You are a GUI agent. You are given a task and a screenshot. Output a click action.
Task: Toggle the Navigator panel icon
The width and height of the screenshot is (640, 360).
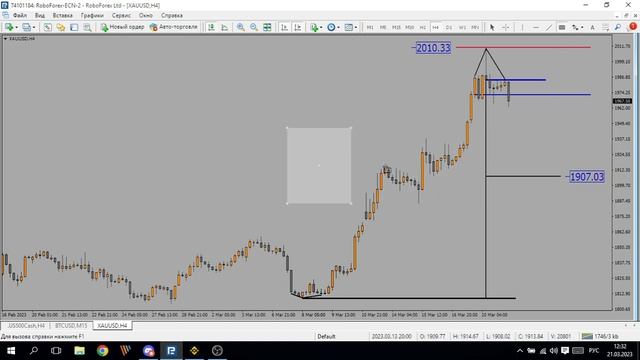click(x=74, y=27)
